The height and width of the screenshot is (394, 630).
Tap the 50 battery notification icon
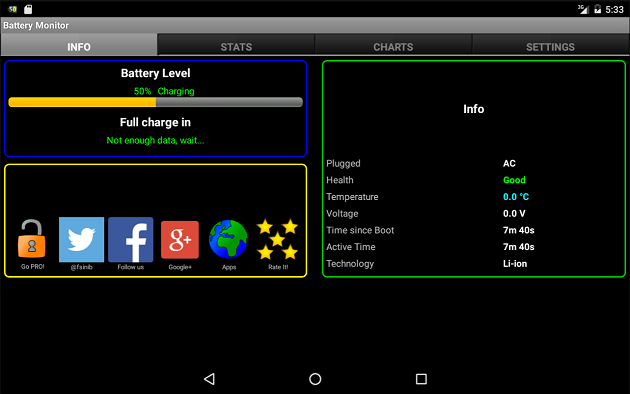tap(13, 9)
